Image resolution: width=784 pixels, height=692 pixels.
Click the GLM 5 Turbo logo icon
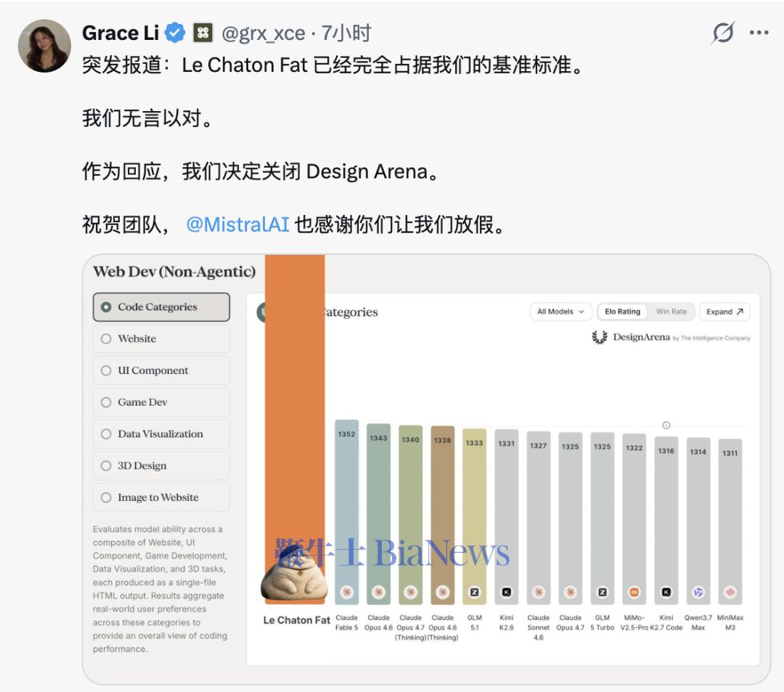pos(603,593)
